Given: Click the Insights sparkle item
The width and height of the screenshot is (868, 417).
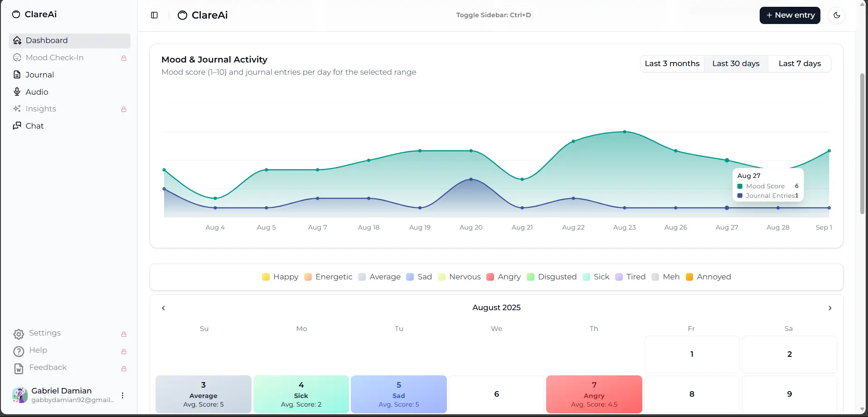Looking at the screenshot, I should coord(41,109).
